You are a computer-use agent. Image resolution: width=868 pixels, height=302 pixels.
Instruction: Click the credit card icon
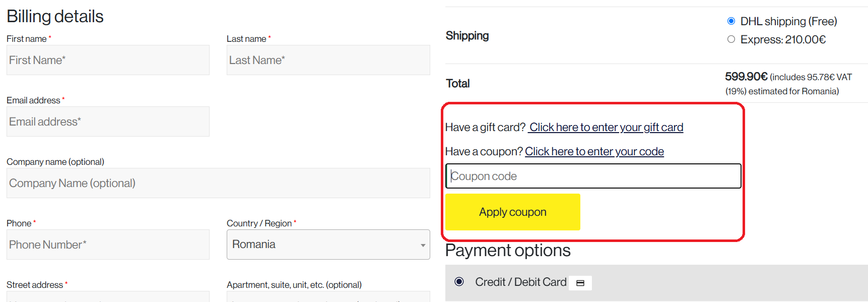pos(580,283)
